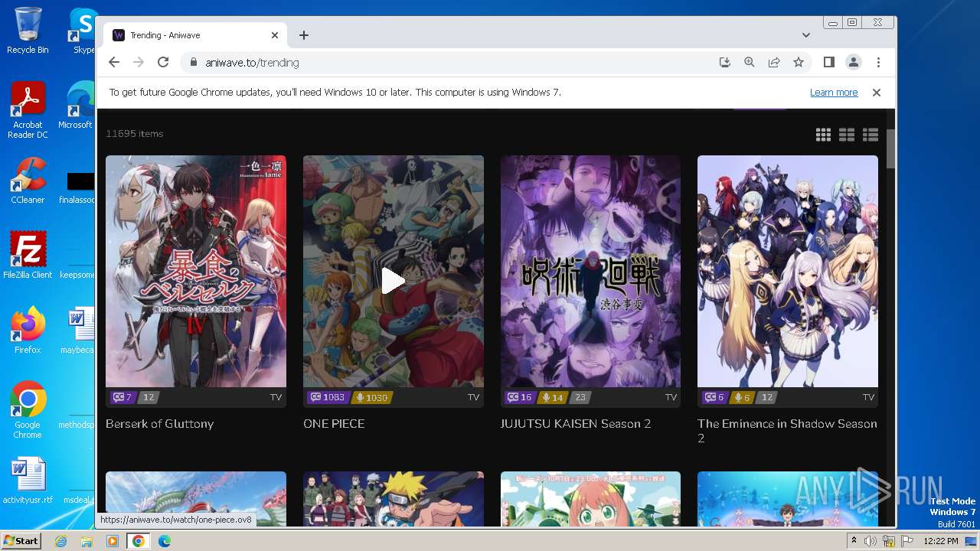Open the Learn more link
This screenshot has height=551, width=980.
click(834, 93)
